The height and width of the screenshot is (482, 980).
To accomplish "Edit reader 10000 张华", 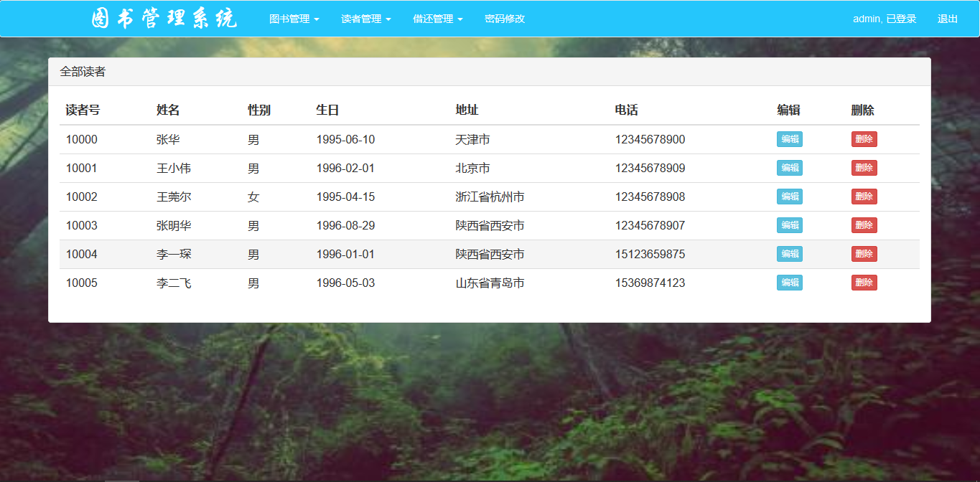I will click(790, 139).
